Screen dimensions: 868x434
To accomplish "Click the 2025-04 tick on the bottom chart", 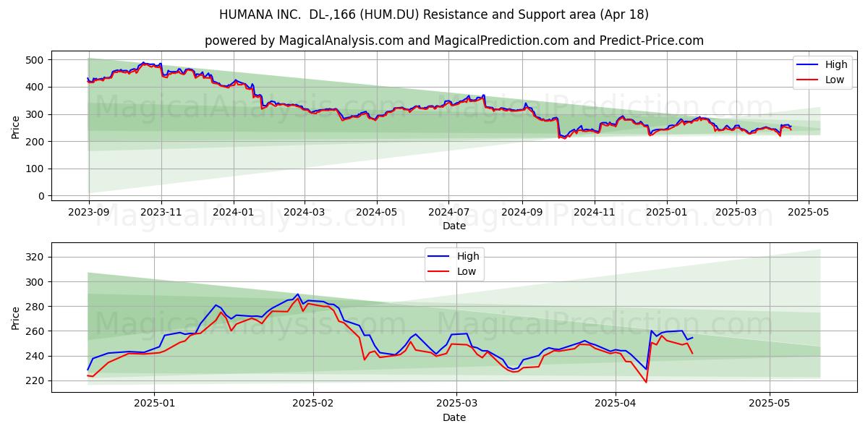I will coord(616,404).
